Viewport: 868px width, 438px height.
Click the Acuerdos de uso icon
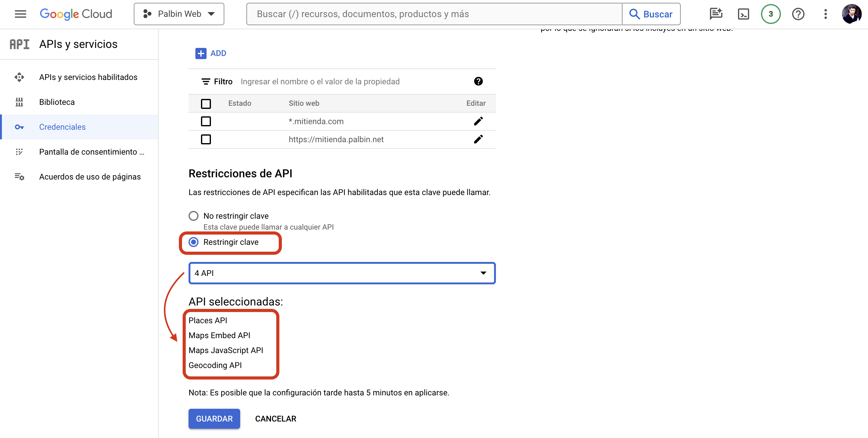coord(19,177)
